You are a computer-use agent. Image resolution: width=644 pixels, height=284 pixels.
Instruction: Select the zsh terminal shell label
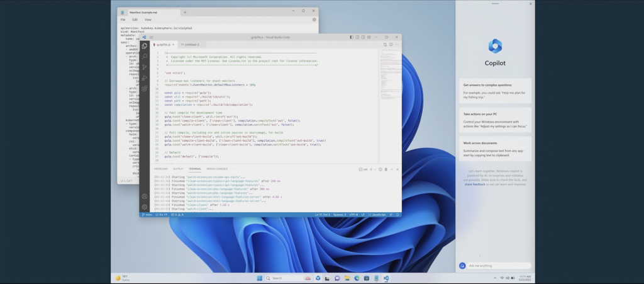pos(363,169)
